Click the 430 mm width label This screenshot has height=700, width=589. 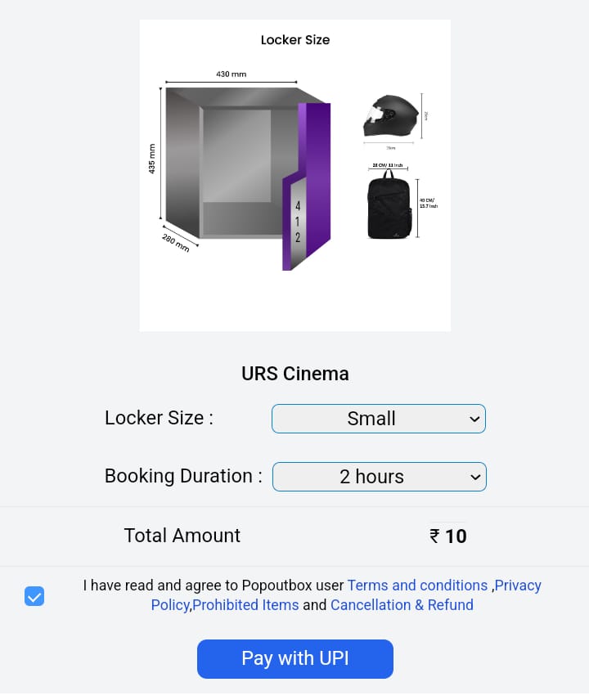(231, 74)
